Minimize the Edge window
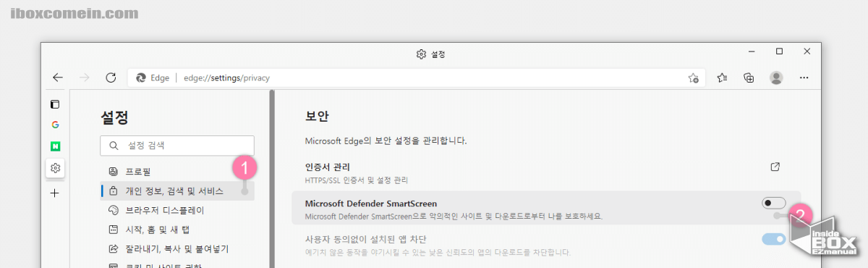This screenshot has height=268, width=868. (x=752, y=52)
